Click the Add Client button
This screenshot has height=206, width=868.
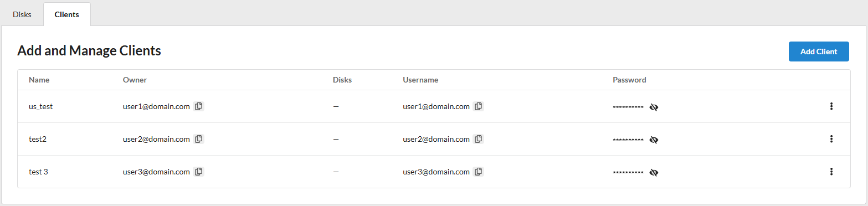(x=819, y=51)
